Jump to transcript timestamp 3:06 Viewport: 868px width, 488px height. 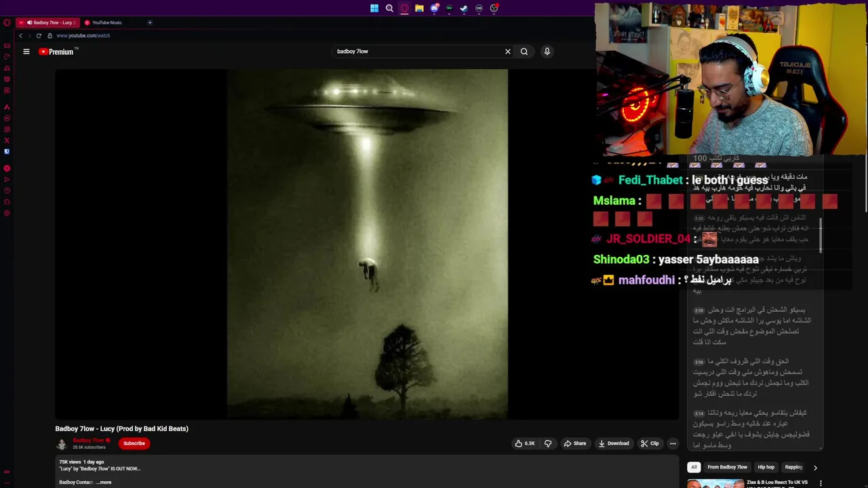(x=699, y=362)
